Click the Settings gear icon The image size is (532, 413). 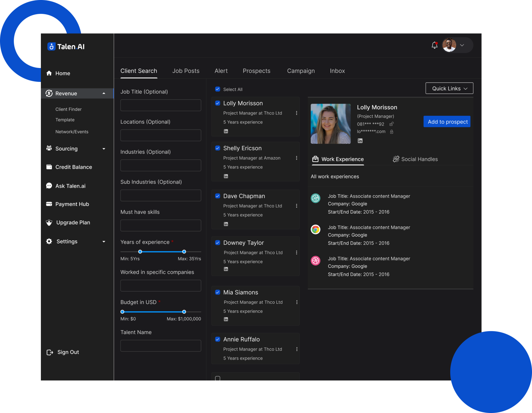[49, 241]
